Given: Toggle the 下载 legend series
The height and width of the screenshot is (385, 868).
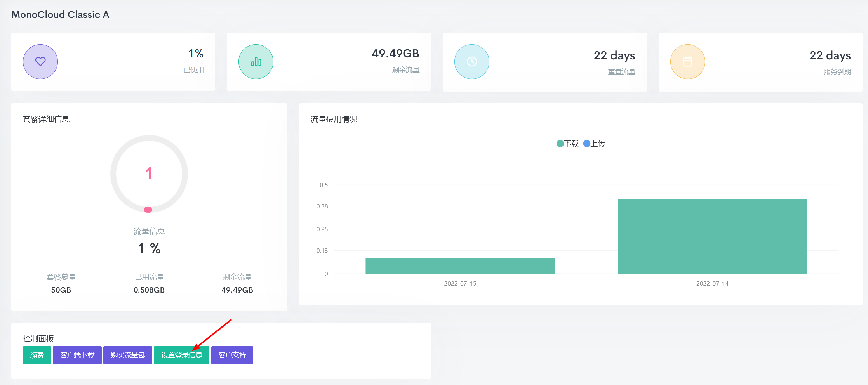Looking at the screenshot, I should pos(568,144).
